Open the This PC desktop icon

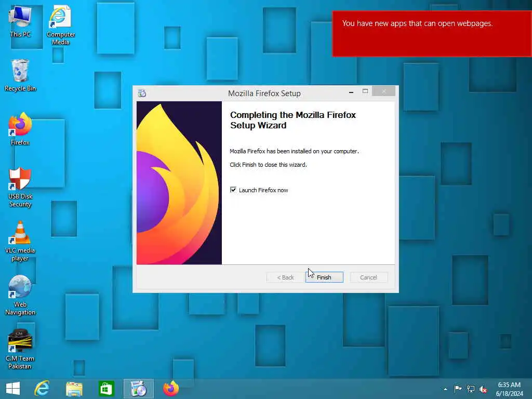tap(20, 21)
